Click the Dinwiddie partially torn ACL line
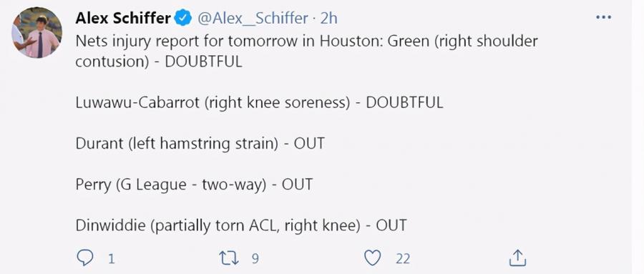Screen dimensions: 644x274 [241, 225]
